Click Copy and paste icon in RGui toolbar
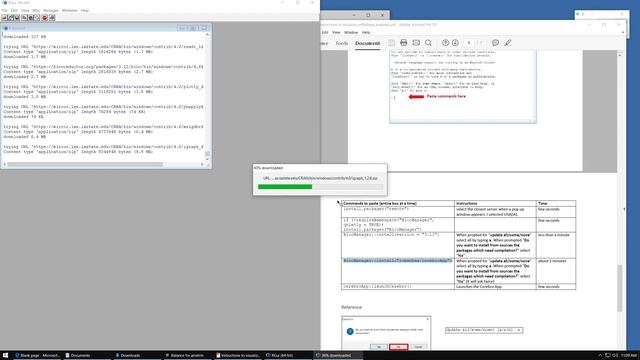640x360 pixels. coord(37,18)
